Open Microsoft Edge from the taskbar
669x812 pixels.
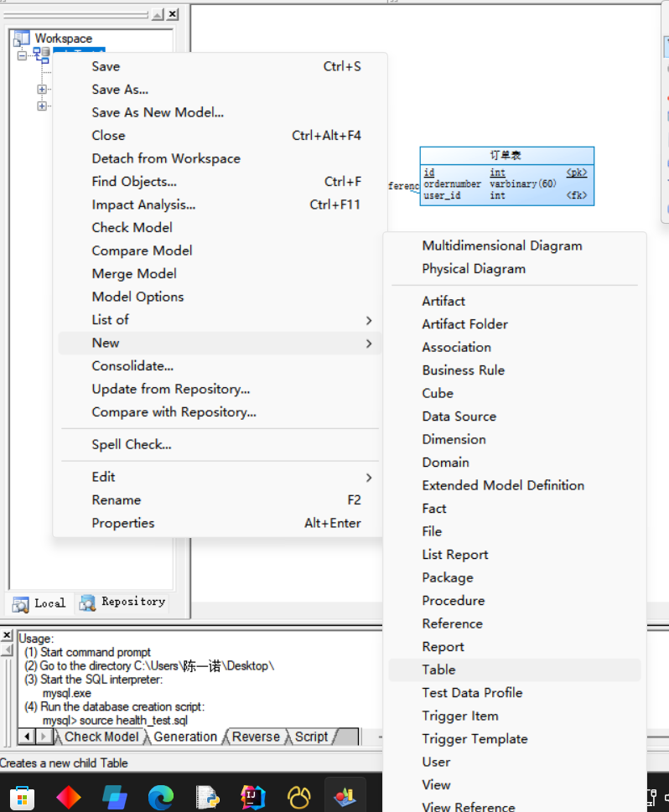161,798
